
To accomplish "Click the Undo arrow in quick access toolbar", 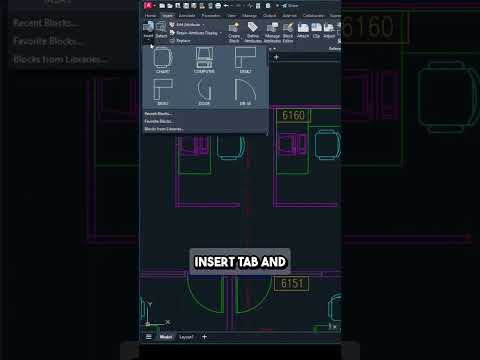I will (226, 6).
